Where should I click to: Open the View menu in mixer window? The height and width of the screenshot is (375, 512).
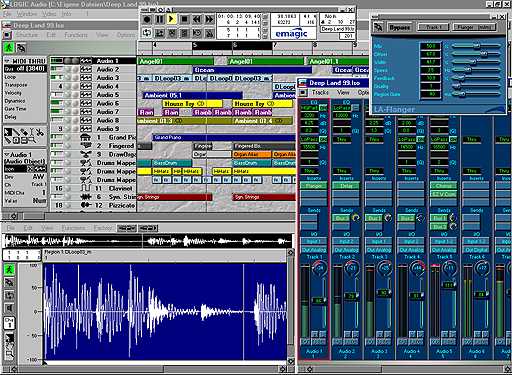(x=343, y=92)
